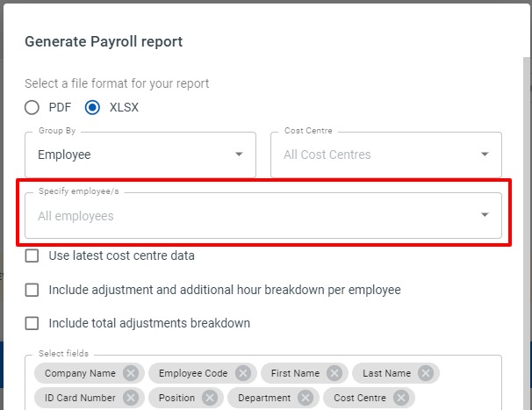This screenshot has width=532, height=410.
Task: Select the XLSX file format radio button
Action: (92, 108)
